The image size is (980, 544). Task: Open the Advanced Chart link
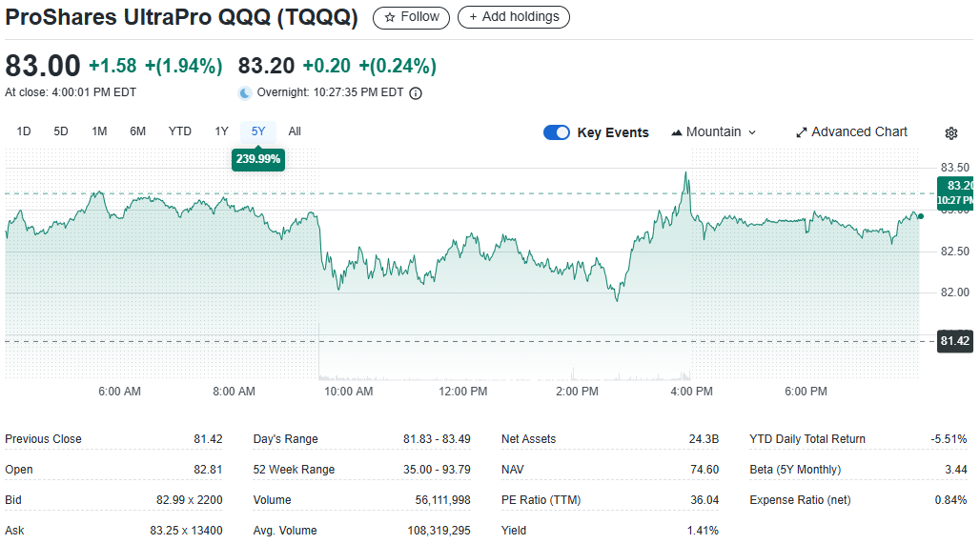(x=851, y=132)
